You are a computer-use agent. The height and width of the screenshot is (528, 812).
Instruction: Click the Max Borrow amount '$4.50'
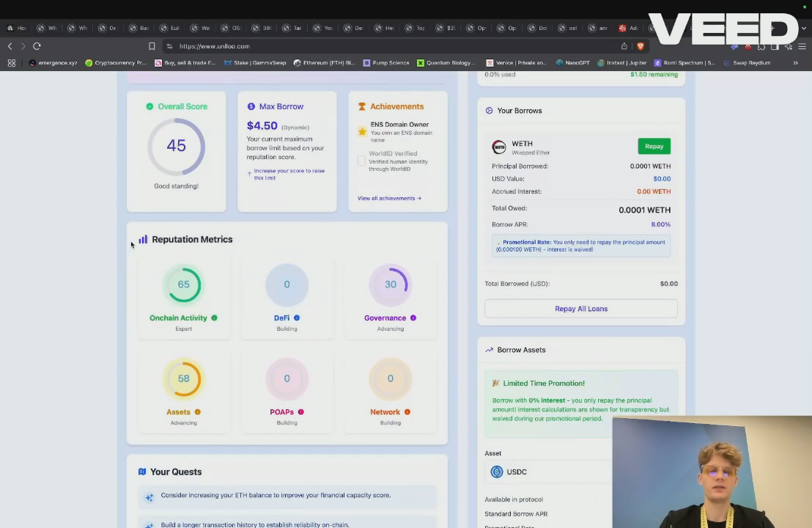coord(262,126)
